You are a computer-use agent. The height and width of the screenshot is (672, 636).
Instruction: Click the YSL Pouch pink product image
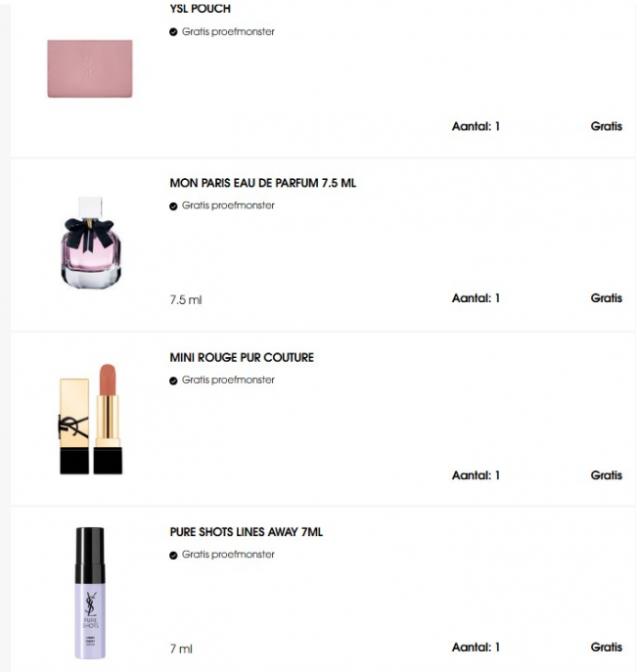[90, 68]
